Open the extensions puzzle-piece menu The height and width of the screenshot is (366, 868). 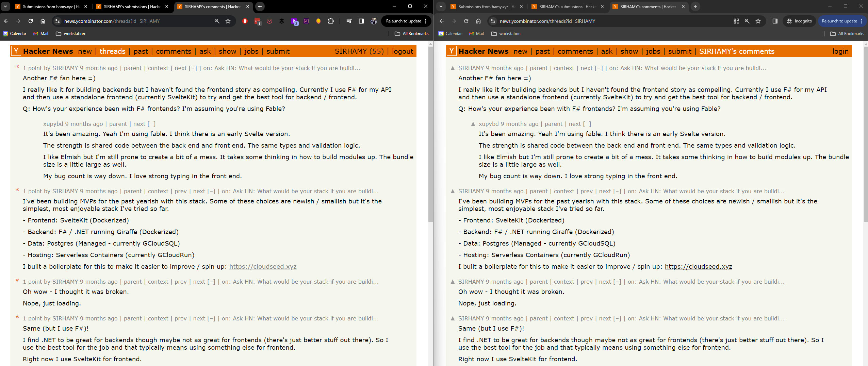[331, 21]
